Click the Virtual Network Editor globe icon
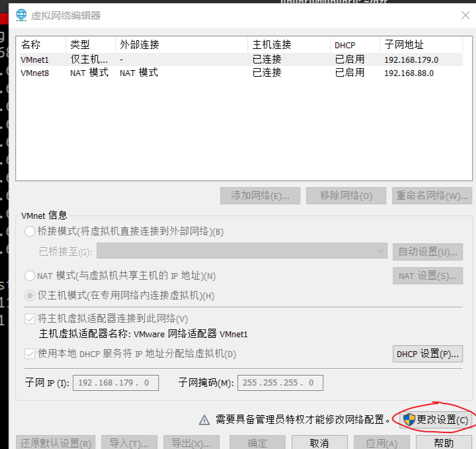This screenshot has width=476, height=449. 21,15
